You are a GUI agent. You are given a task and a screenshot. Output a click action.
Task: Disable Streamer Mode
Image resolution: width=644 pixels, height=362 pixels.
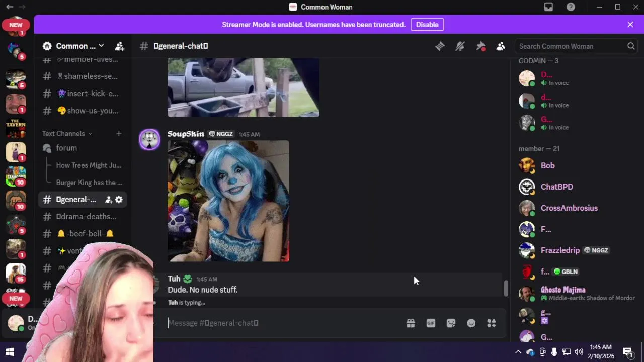click(427, 25)
